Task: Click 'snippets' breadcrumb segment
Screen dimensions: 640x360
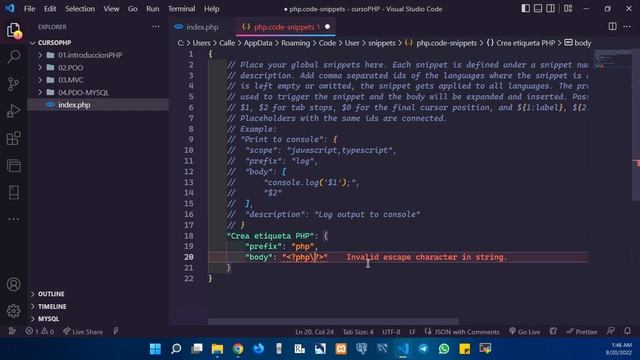Action: click(x=382, y=43)
